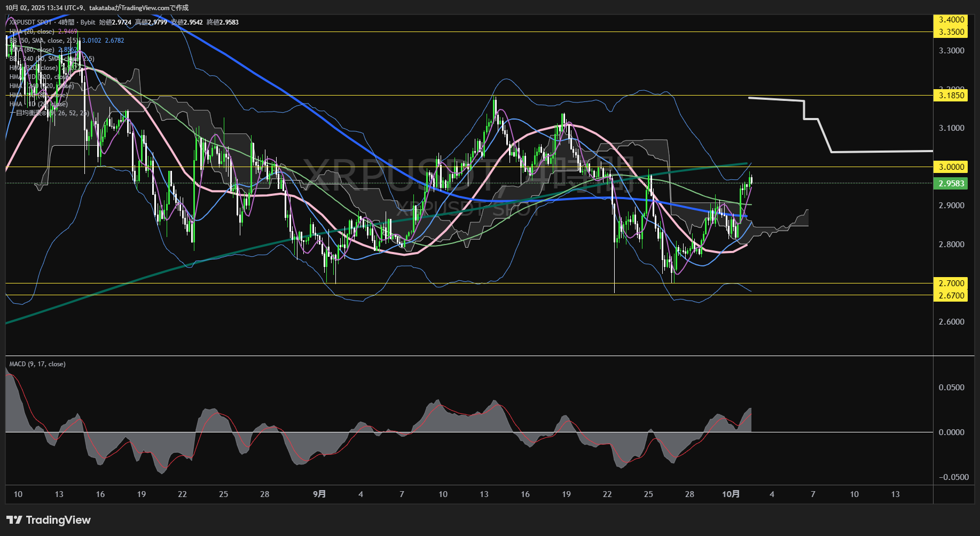Click the HMA (320, close) indicator legend
Image resolution: width=980 pixels, height=536 pixels.
click(x=33, y=68)
